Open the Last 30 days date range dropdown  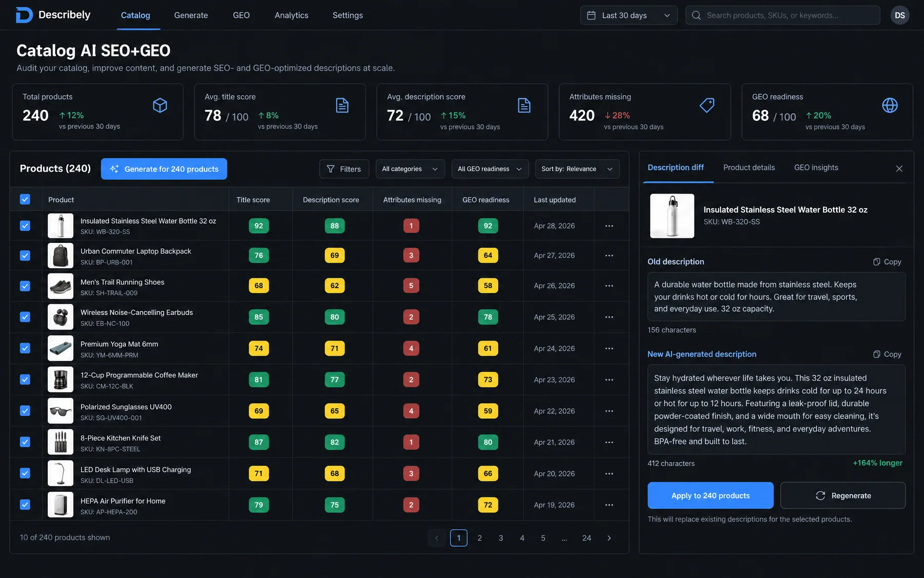coord(629,15)
